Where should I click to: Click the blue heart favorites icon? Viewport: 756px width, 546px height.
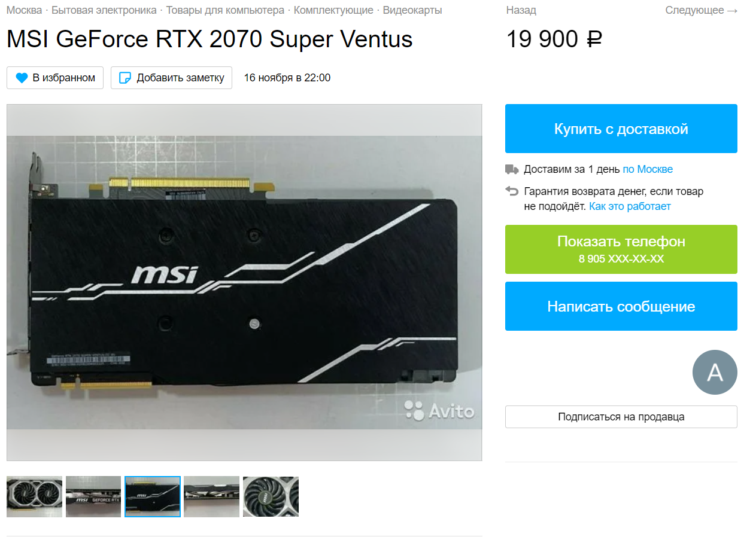(22, 78)
